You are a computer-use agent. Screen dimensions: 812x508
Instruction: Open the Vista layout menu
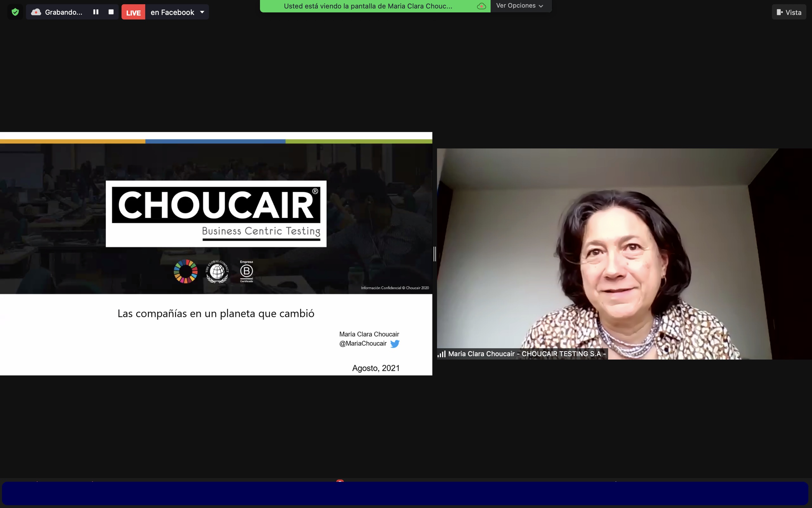tap(789, 12)
